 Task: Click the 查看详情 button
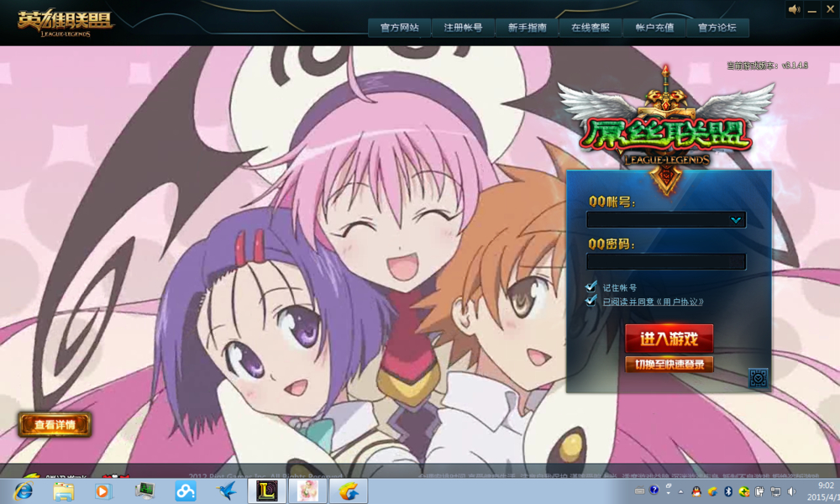tap(55, 425)
